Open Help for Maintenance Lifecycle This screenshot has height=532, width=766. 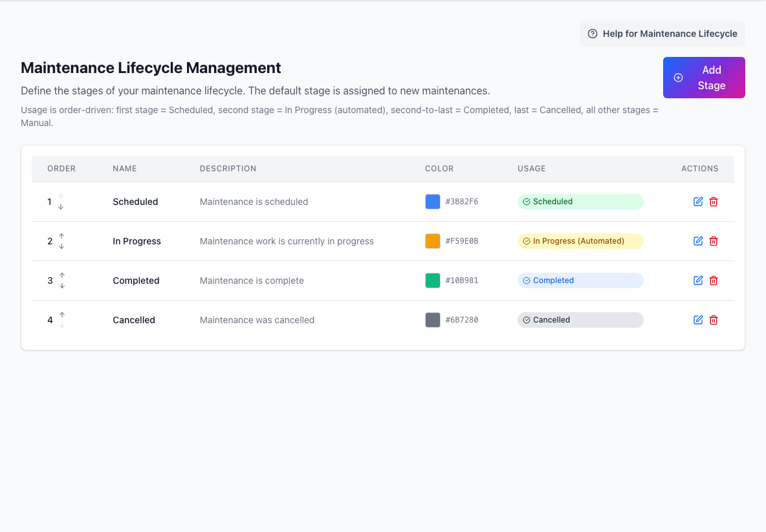[662, 34]
